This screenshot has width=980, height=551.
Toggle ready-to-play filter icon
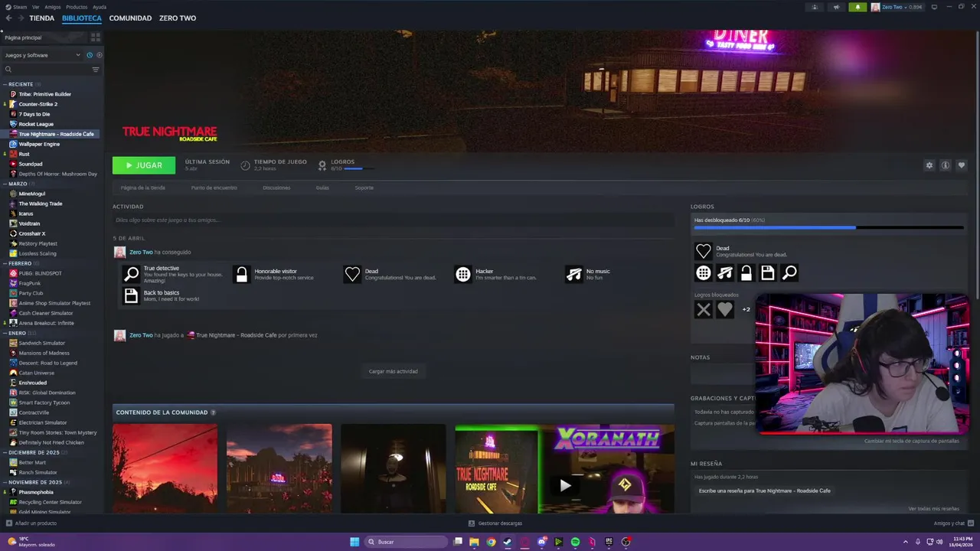(99, 55)
